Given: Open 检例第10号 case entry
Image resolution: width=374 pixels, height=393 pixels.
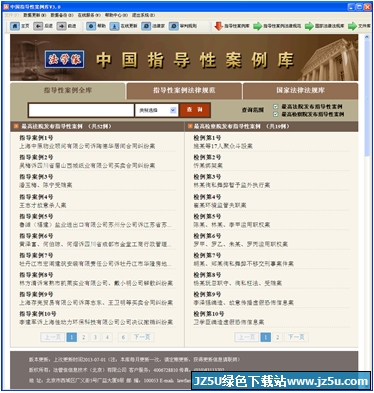Looking at the screenshot, I should click(272, 318).
